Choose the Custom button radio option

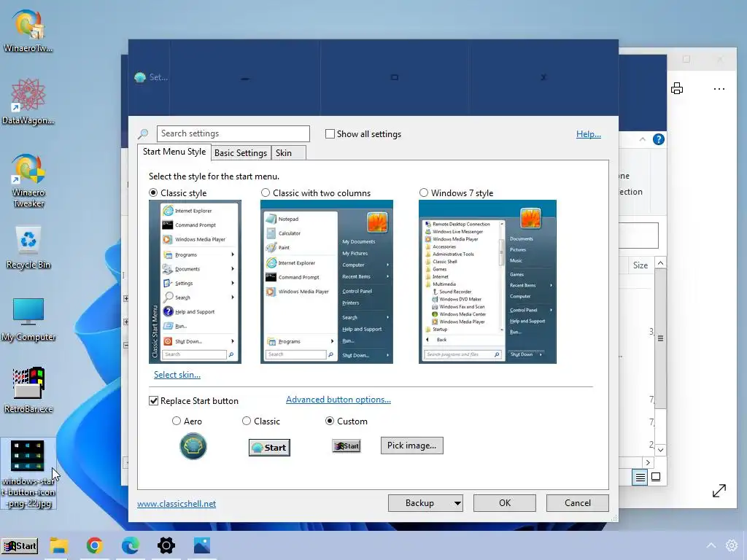[x=330, y=421]
